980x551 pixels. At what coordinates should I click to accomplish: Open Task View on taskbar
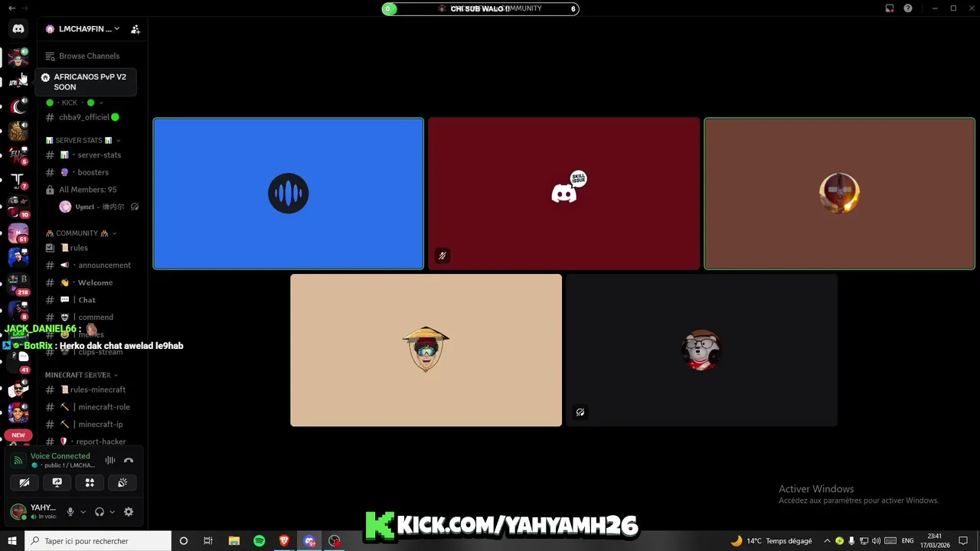[208, 541]
